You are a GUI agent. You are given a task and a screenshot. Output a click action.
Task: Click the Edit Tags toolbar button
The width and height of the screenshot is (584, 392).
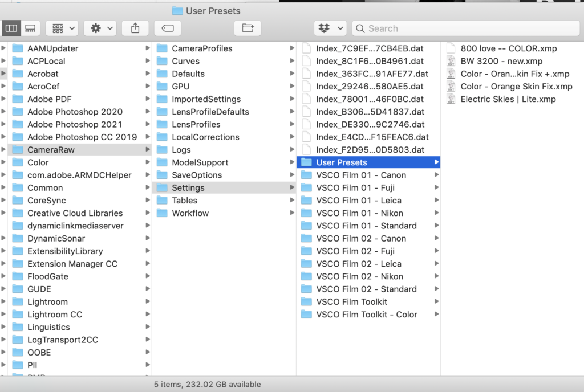coord(168,28)
